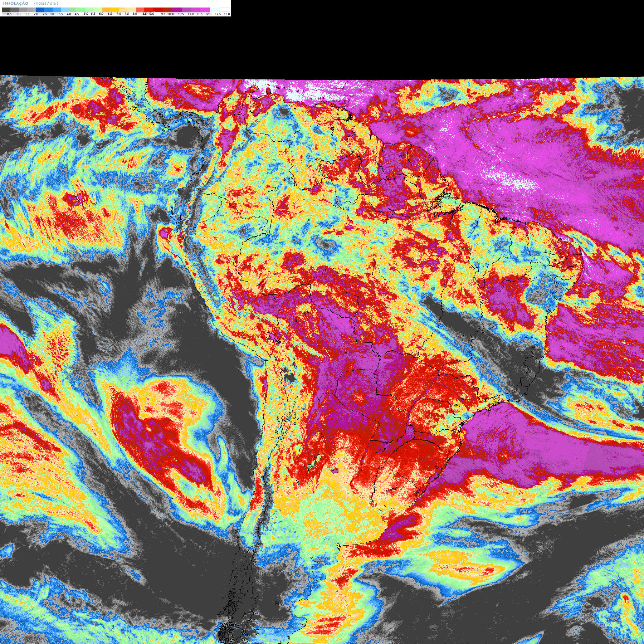Select the bright magenta swatch before 12.0
The image size is (644, 644).
(205, 10)
